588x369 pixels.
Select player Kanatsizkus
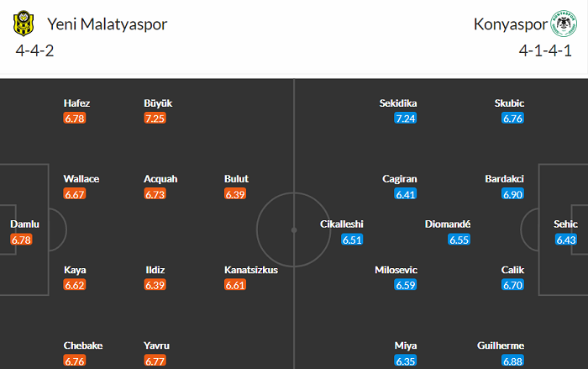(250, 270)
